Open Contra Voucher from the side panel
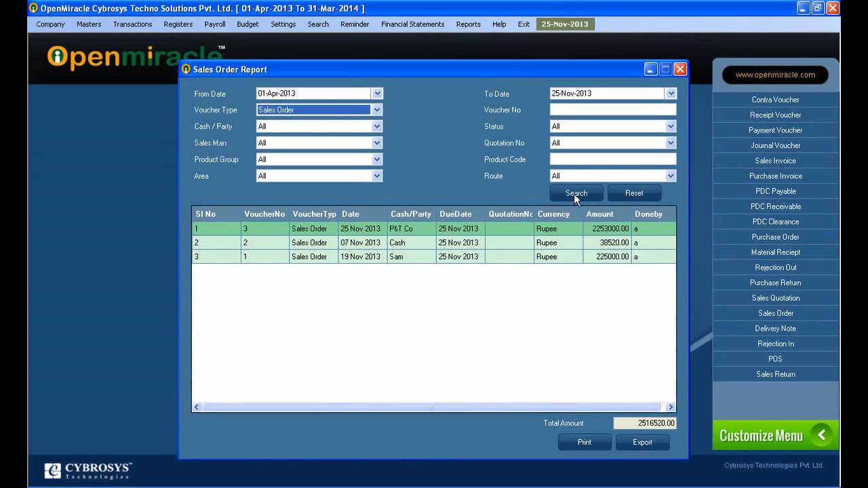The width and height of the screenshot is (868, 488). point(775,100)
